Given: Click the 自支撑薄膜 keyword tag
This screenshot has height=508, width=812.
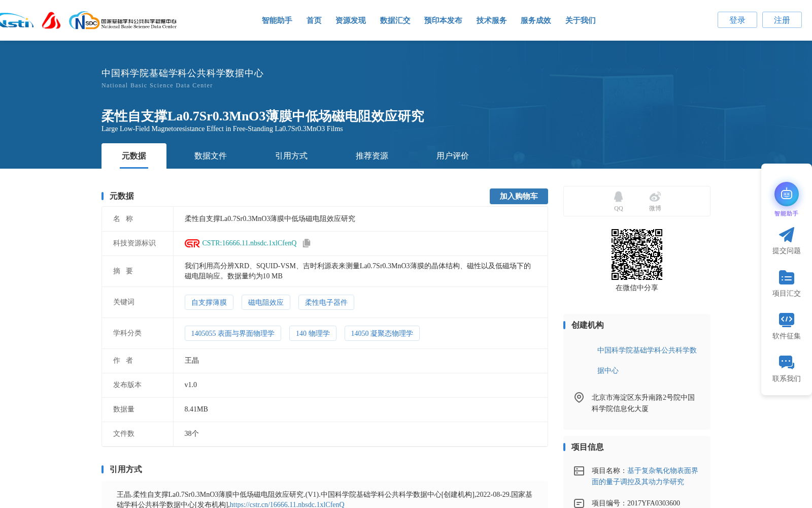Looking at the screenshot, I should [x=209, y=302].
